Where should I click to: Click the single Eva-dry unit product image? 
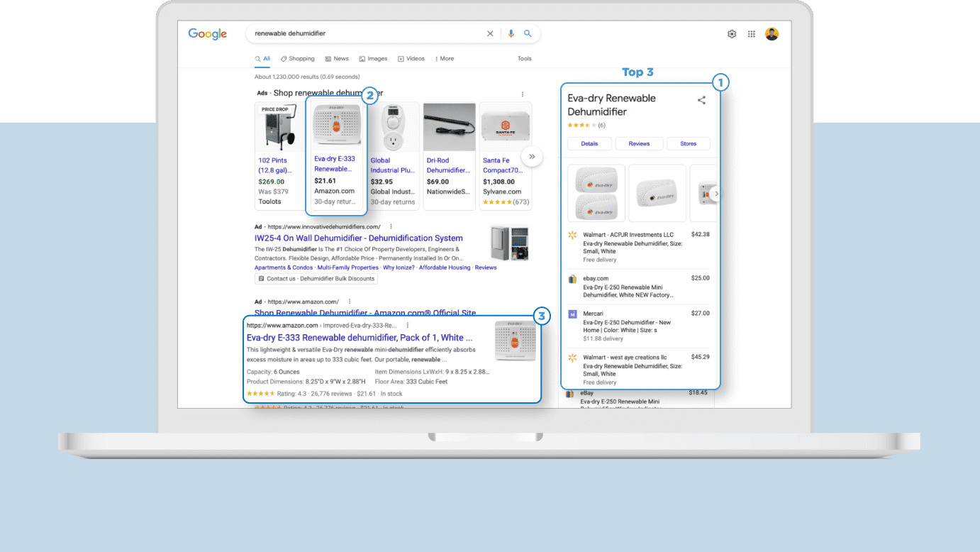pyautogui.click(x=657, y=193)
